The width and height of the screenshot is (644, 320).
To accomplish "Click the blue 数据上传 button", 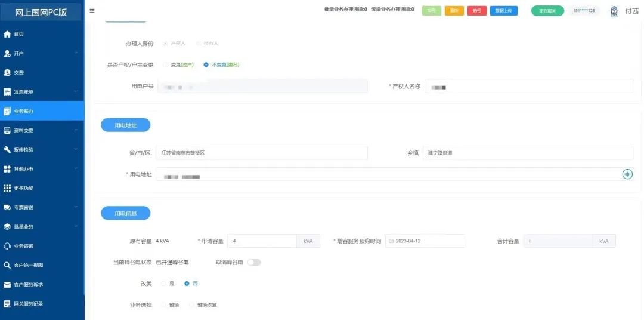I will coord(503,11).
